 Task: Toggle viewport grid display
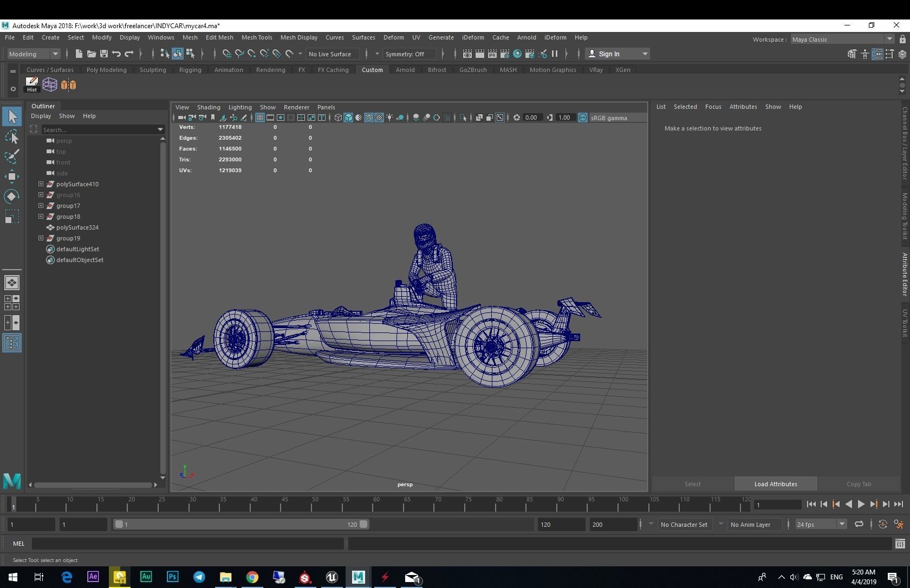(260, 117)
